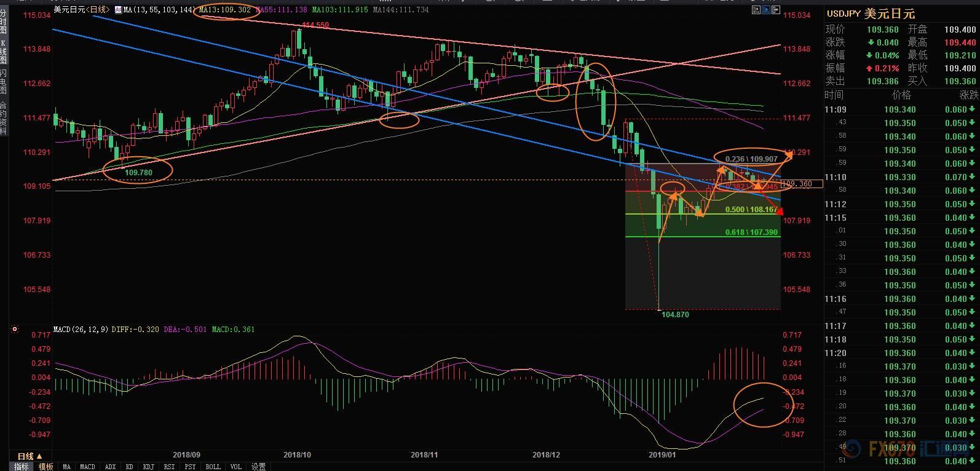The width and height of the screenshot is (980, 471).
Task: Click the 11:15 tick row
Action: (901, 218)
